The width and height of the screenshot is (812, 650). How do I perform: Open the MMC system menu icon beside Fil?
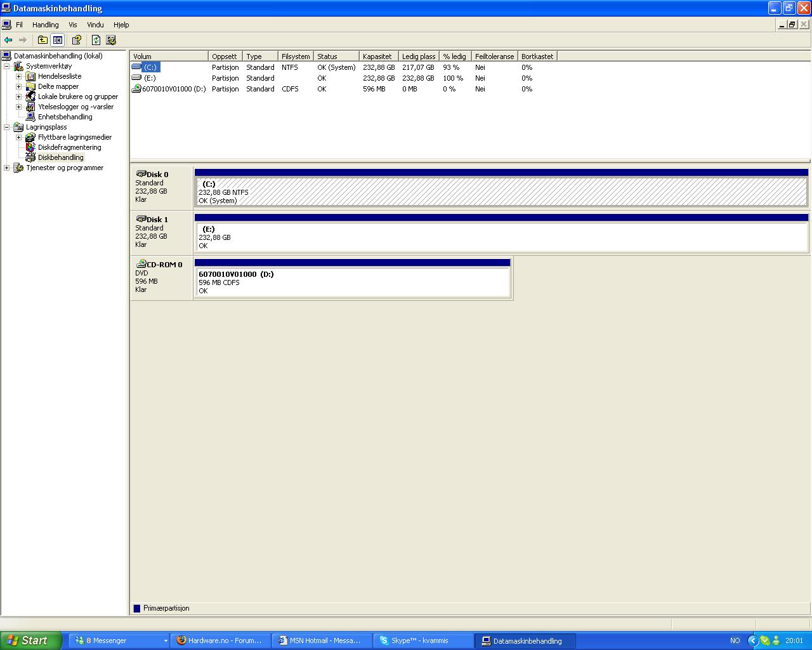[6, 25]
